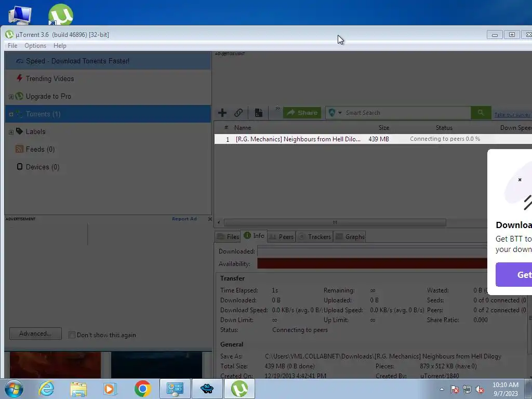The image size is (532, 399).
Task: Select Upgrade to Pro in sidebar
Action: pyautogui.click(x=108, y=96)
